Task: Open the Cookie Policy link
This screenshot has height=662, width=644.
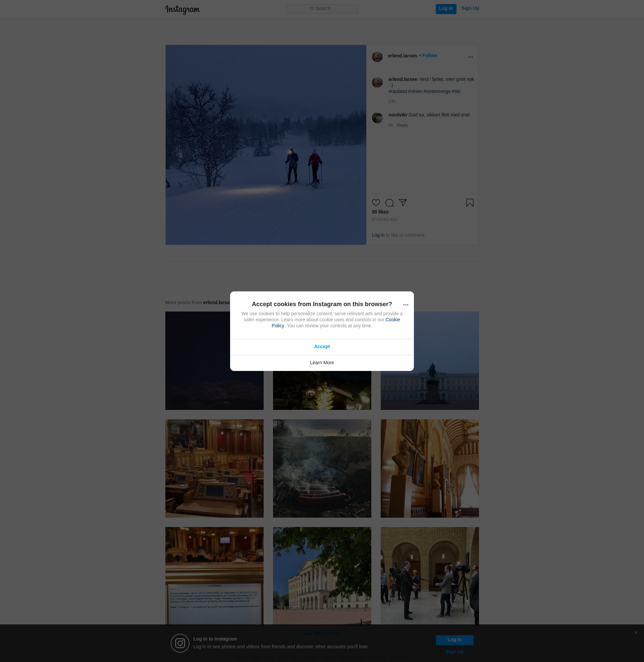Action: [392, 320]
